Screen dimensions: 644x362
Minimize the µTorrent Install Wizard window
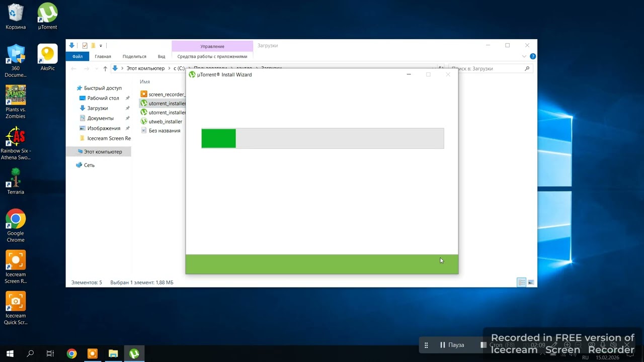[x=409, y=74]
